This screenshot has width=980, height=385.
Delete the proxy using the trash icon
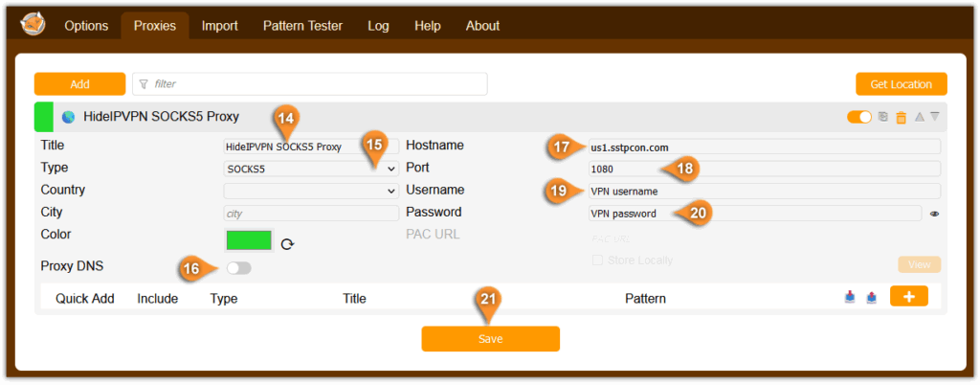(x=901, y=117)
